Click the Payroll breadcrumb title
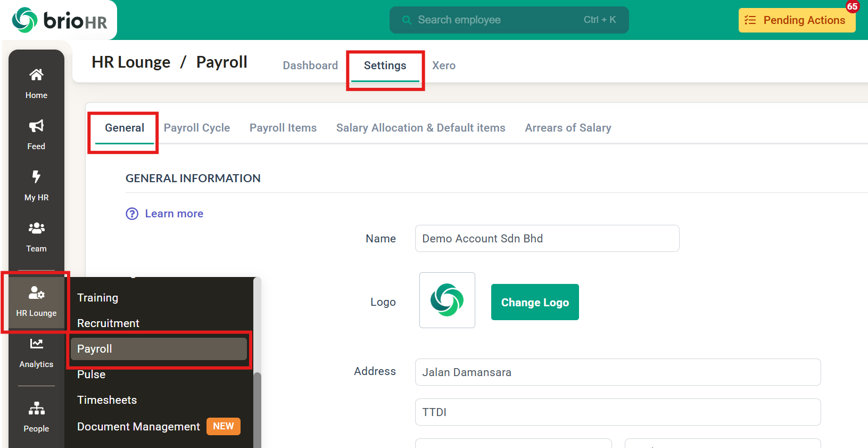Screen dimensions: 868x448 pos(222,62)
